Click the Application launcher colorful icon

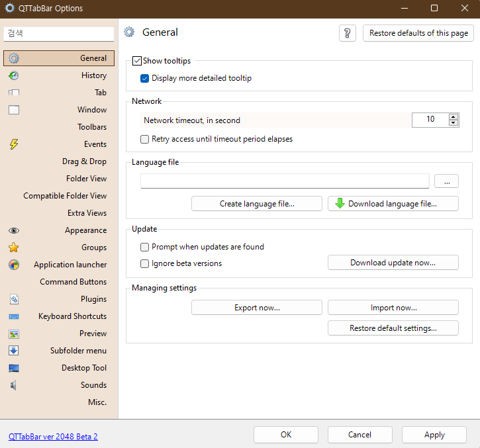tap(14, 265)
